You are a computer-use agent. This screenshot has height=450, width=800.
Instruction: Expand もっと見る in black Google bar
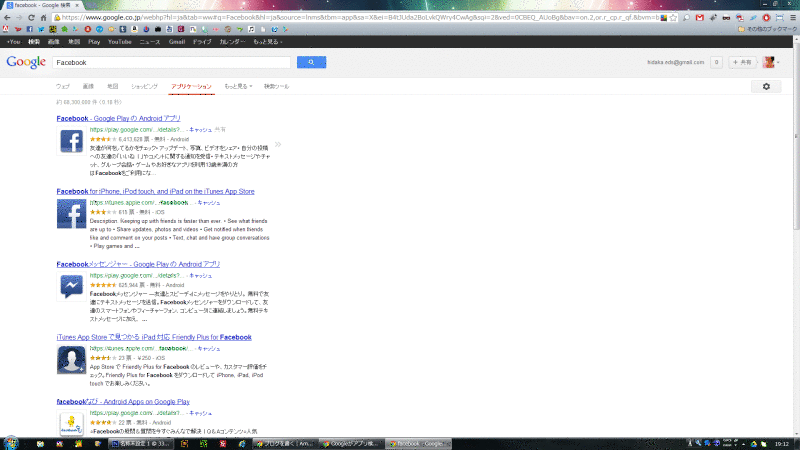(268, 42)
